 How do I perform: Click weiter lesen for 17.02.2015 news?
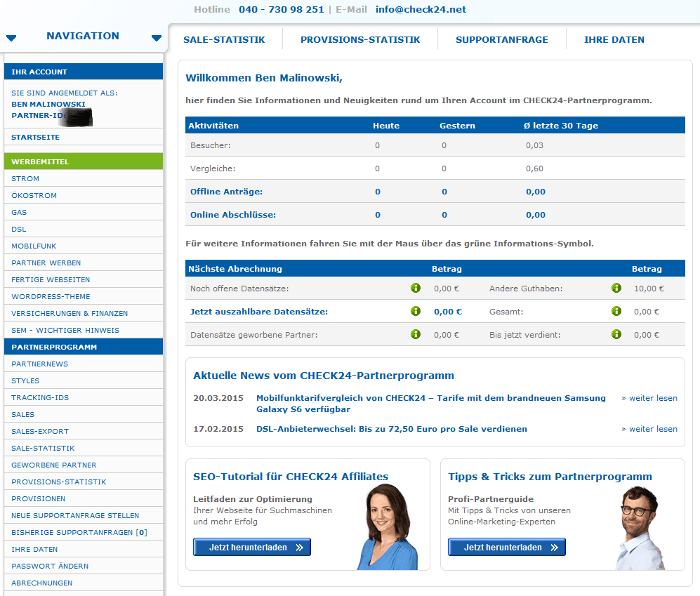pyautogui.click(x=649, y=429)
